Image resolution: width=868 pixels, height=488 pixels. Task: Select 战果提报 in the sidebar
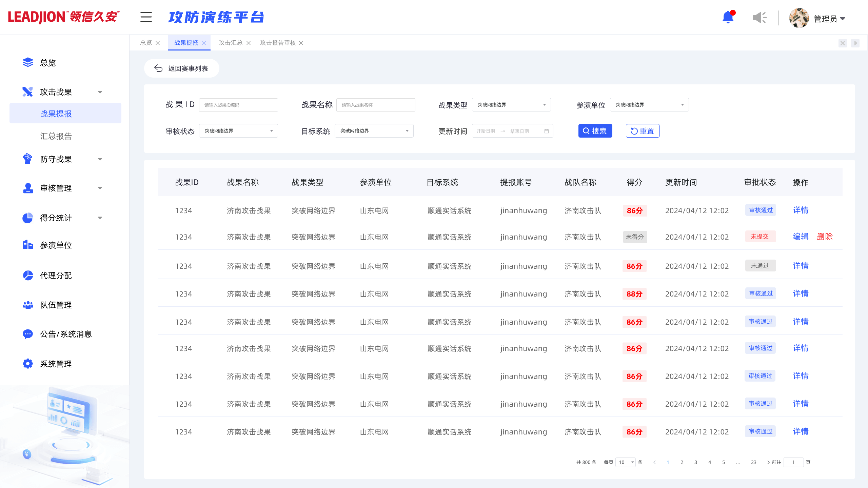point(65,114)
